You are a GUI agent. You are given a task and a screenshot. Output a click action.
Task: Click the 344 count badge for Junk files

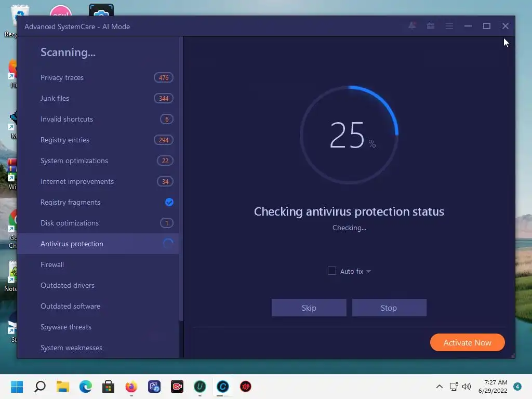coord(164,98)
